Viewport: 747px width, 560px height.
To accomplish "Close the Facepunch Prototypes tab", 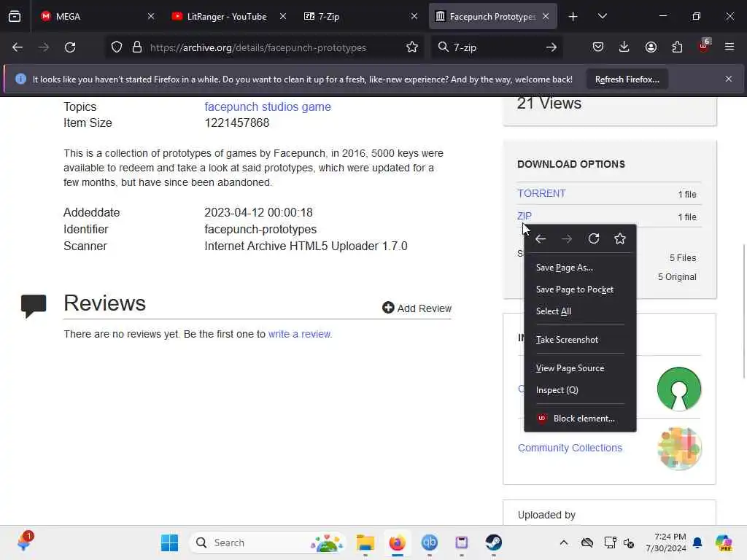I will (546, 17).
